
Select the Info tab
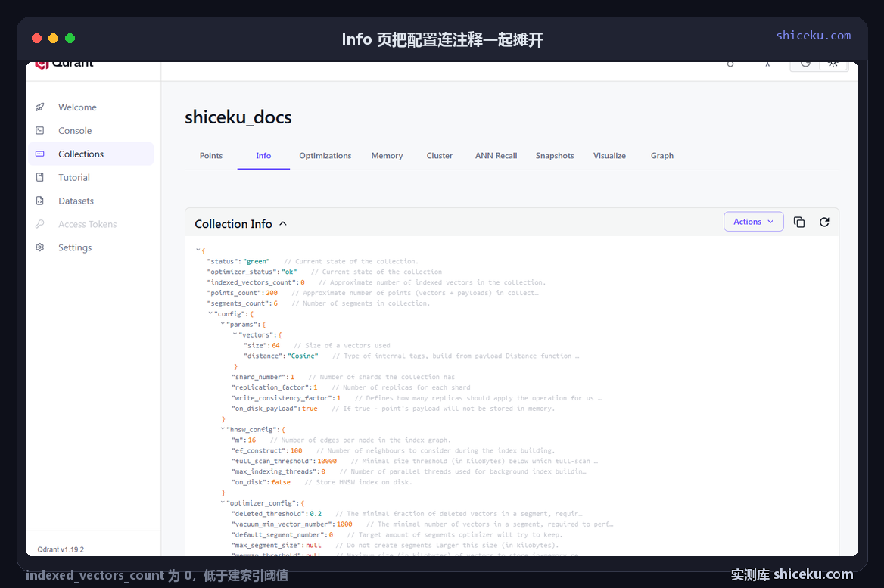263,156
